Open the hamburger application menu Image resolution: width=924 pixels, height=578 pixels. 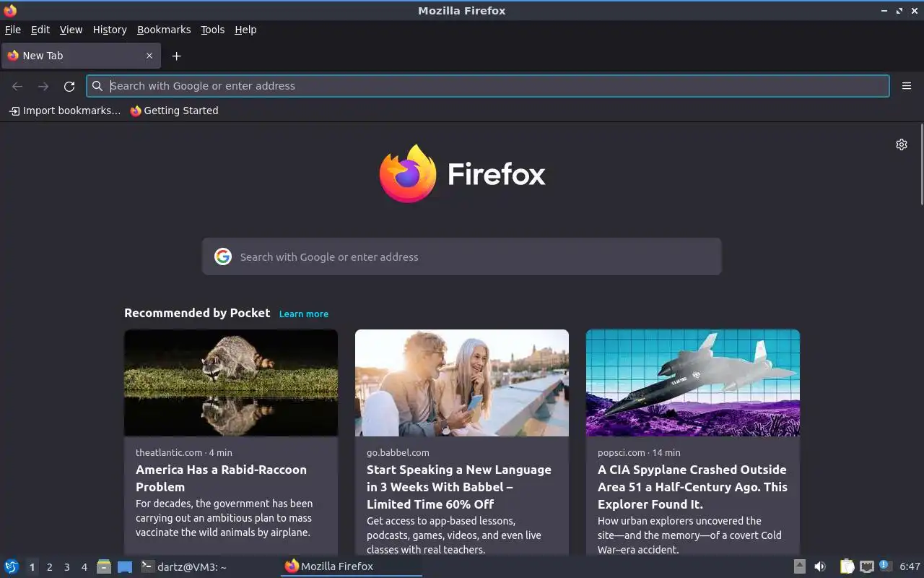tap(907, 86)
